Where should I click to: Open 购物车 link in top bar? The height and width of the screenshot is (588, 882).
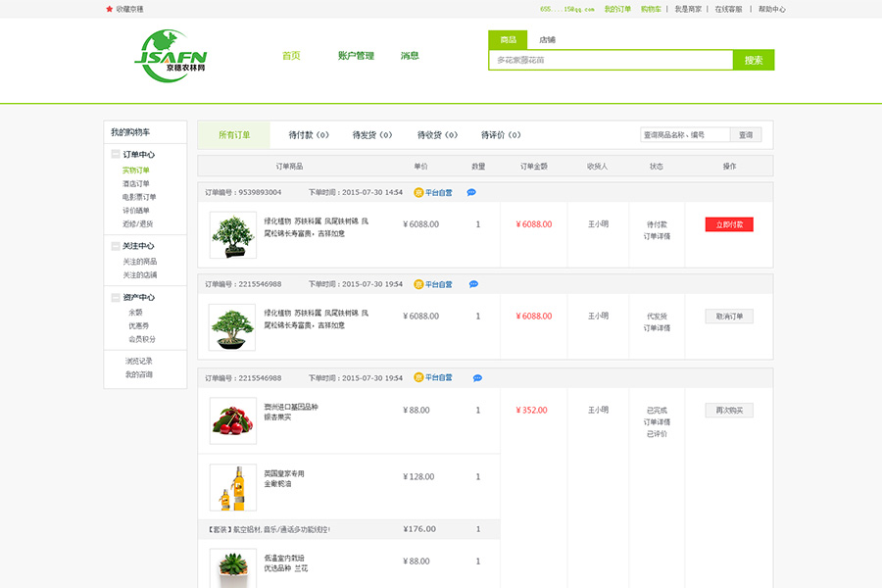pos(651,9)
